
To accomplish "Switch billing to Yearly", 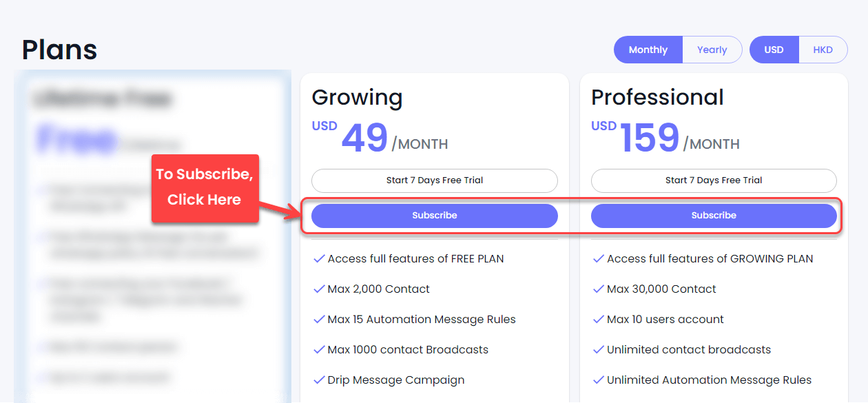I will (712, 50).
